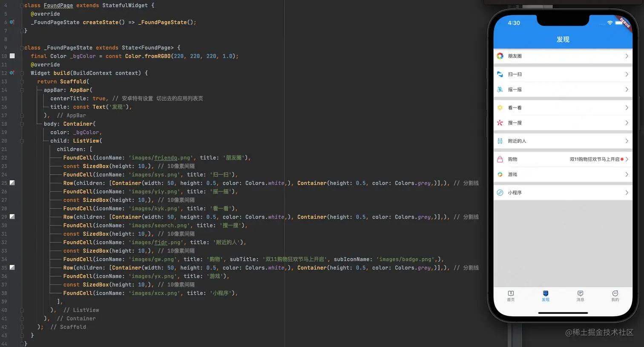Tap the 附近的人 row label
This screenshot has height=347, width=644.
click(517, 141)
